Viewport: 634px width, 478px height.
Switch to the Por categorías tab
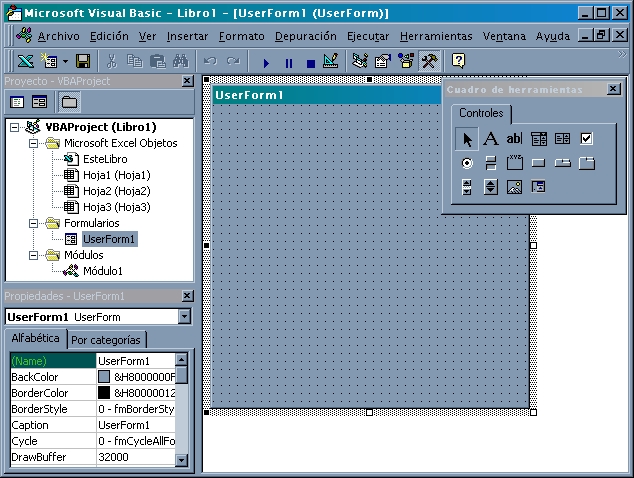coord(107,340)
